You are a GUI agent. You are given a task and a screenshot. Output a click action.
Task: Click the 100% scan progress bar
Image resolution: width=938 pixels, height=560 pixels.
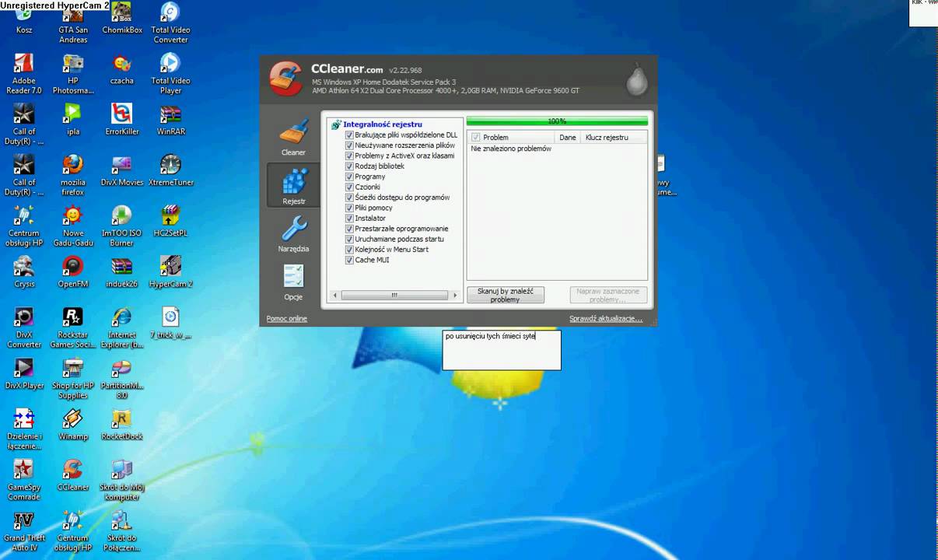click(x=557, y=121)
